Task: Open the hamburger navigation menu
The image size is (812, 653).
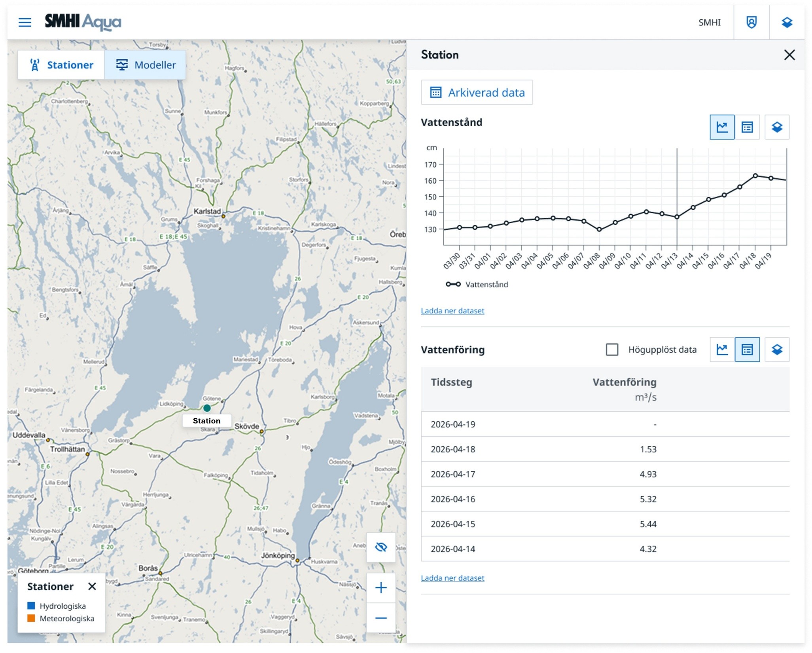Action: coord(25,22)
